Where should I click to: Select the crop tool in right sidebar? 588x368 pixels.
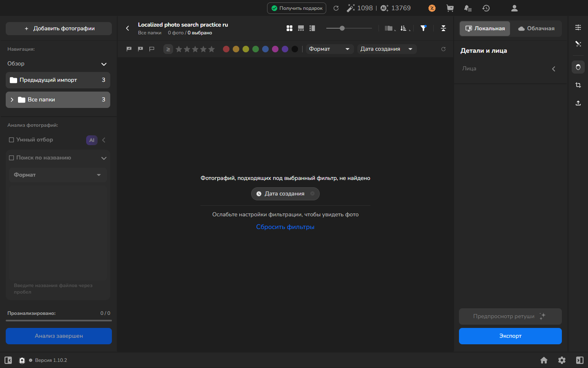[x=578, y=85]
